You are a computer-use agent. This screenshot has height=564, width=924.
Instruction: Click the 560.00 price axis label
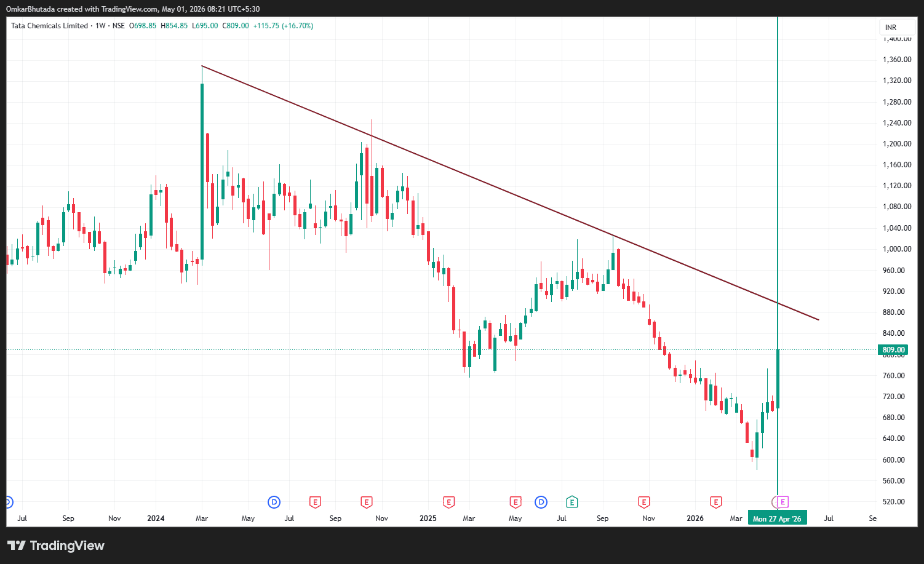(x=894, y=481)
